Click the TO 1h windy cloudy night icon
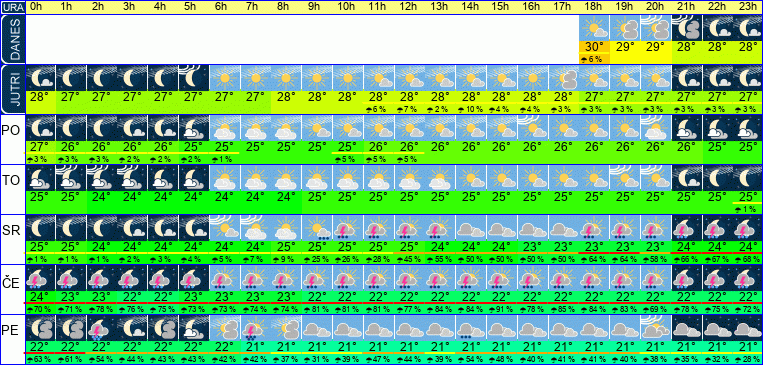This screenshot has height=365, width=763. [x=71, y=178]
